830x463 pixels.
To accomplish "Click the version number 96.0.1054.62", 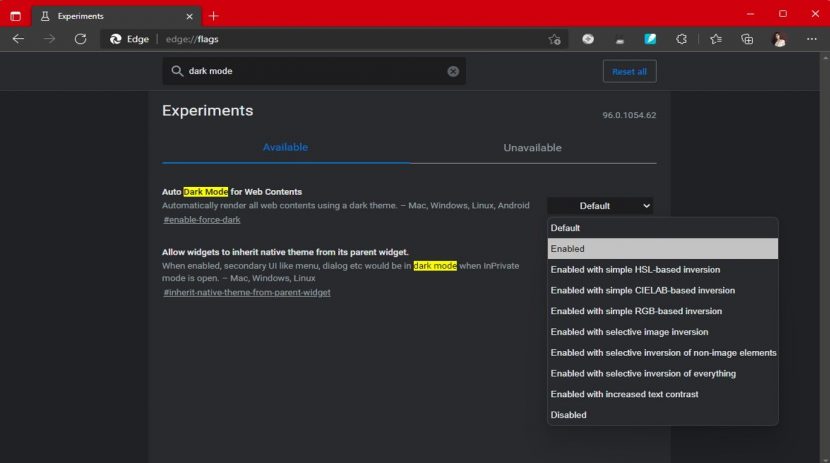I will [x=629, y=115].
